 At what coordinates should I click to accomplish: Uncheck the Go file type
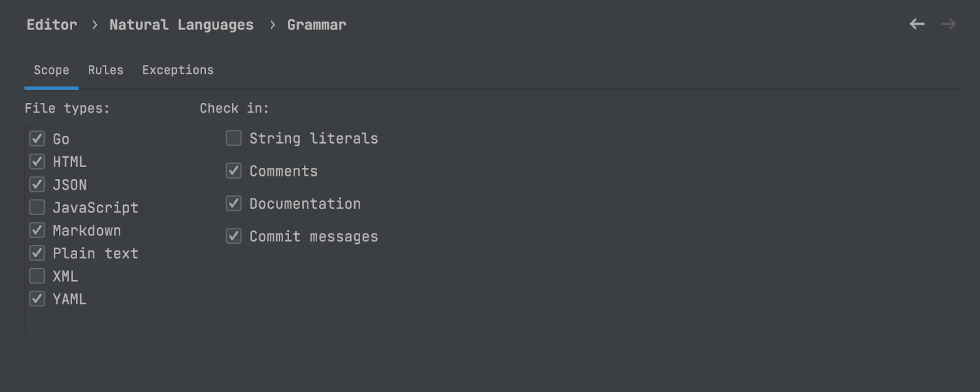click(37, 139)
